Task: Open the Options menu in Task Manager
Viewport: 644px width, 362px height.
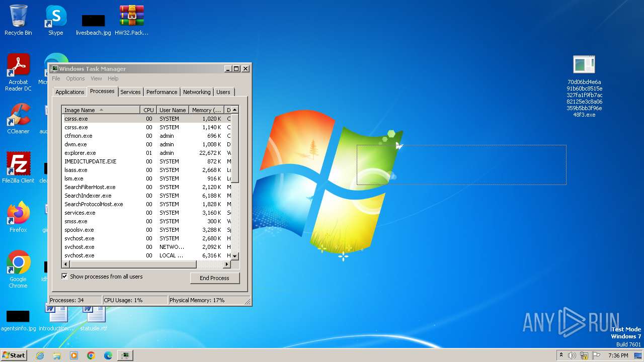Action: [x=75, y=78]
